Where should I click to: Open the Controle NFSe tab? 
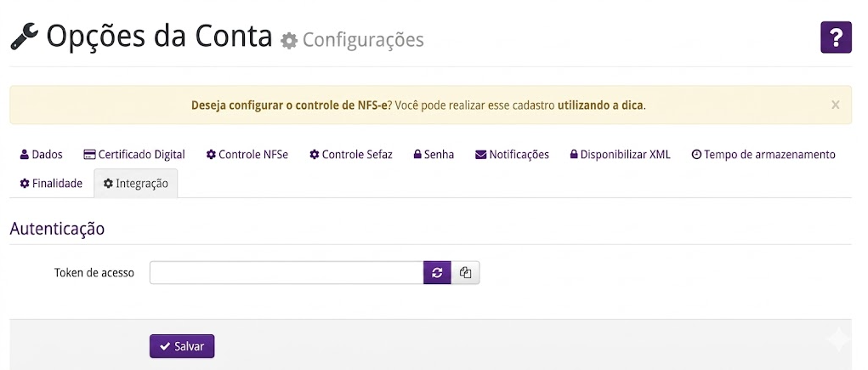click(x=247, y=155)
